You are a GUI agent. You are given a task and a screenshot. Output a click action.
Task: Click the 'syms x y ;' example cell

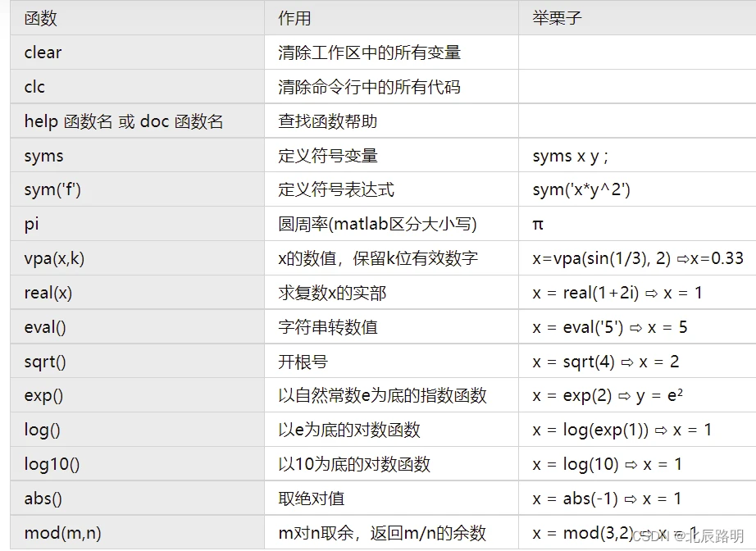tap(570, 156)
